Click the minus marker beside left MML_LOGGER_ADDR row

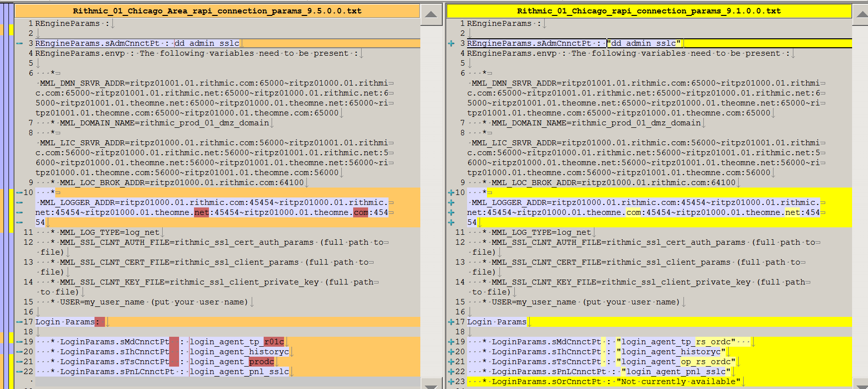(x=19, y=202)
